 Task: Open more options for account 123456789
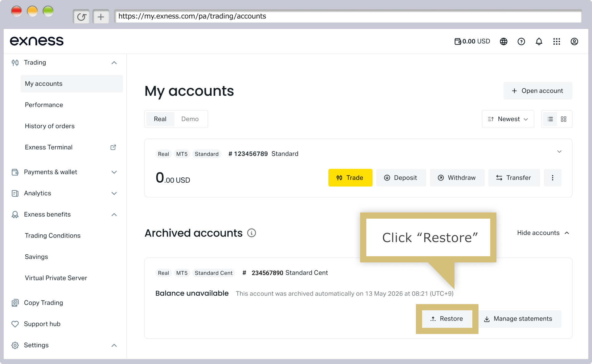553,178
